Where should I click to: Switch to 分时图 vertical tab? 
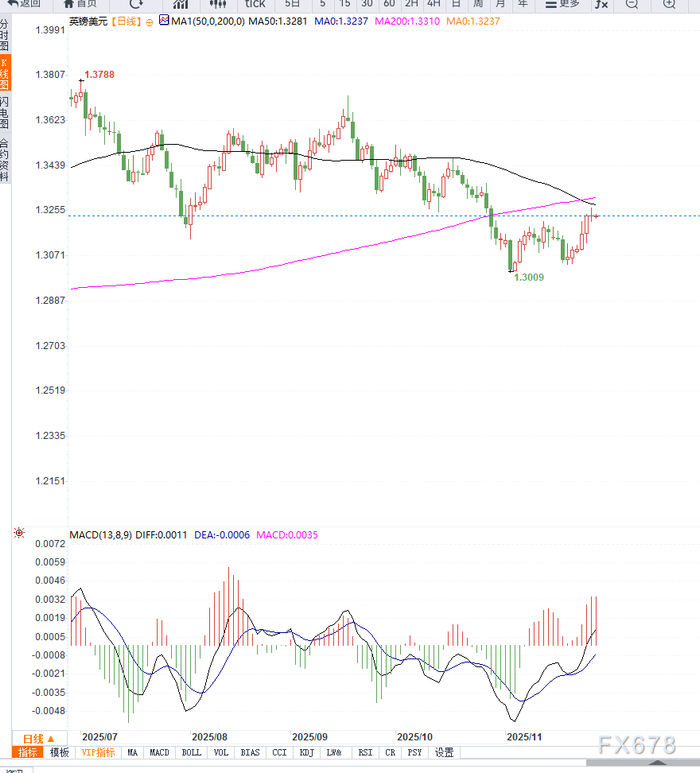[5, 39]
